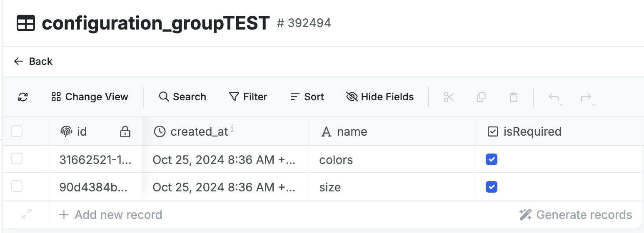Image resolution: width=644 pixels, height=233 pixels.
Task: Click Hide Fields in the toolbar
Action: (380, 97)
